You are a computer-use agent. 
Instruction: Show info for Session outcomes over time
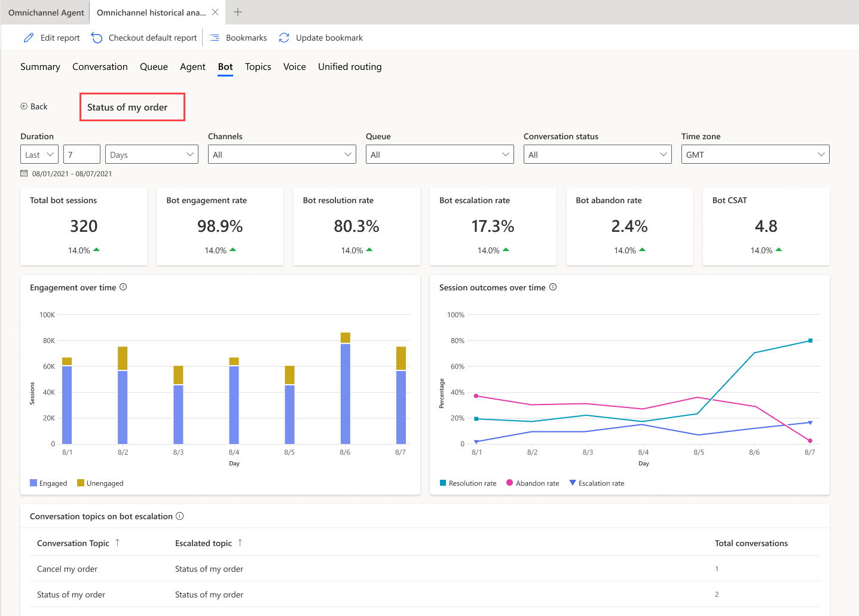tap(553, 287)
